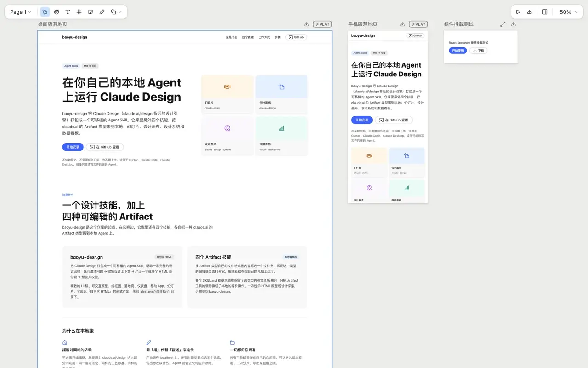The image size is (588, 368).
Task: Click the 设计系统 palette card in desktop page
Action: click(227, 136)
